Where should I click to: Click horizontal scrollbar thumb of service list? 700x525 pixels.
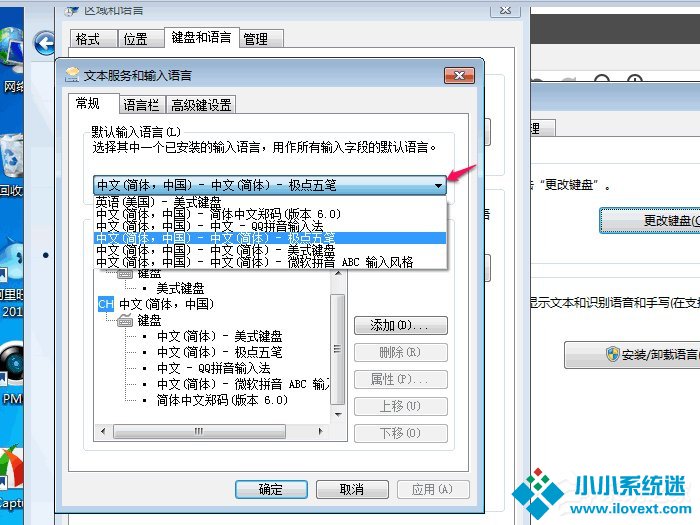coord(199,431)
